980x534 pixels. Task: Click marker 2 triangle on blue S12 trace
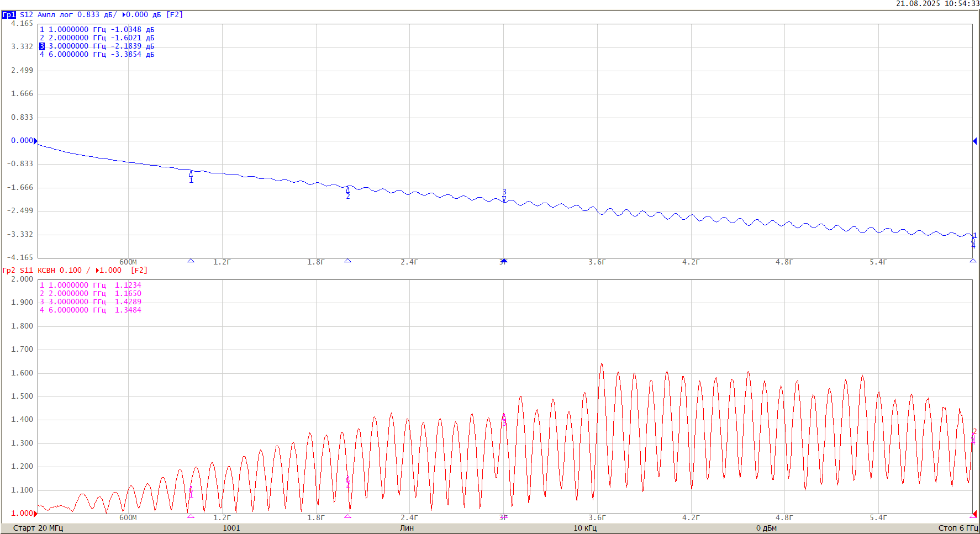[x=347, y=190]
